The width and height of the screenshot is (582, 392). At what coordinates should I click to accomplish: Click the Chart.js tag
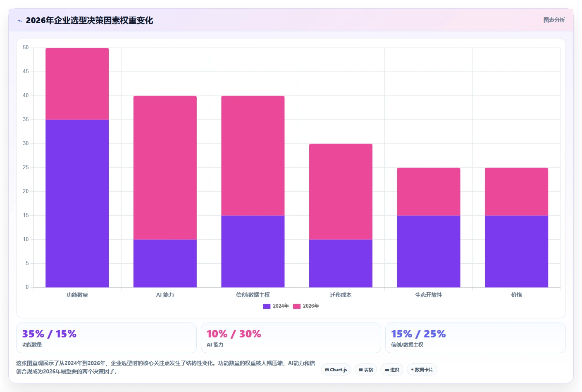336,370
